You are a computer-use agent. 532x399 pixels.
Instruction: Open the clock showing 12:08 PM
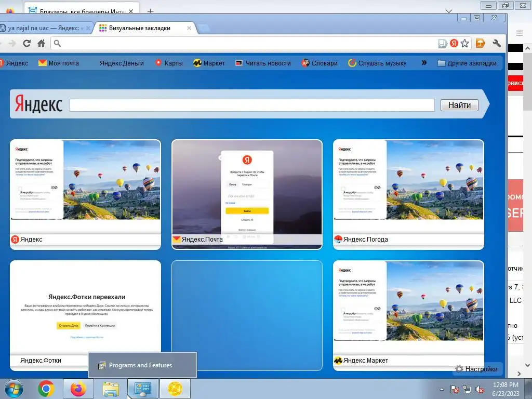(x=506, y=389)
